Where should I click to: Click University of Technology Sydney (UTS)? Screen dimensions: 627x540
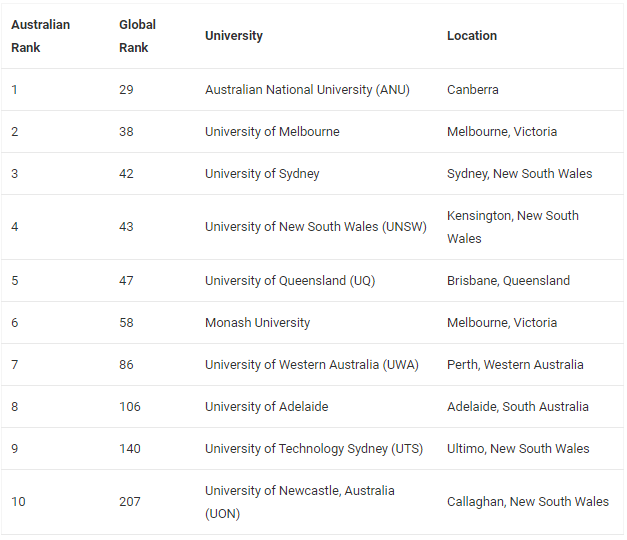point(314,449)
